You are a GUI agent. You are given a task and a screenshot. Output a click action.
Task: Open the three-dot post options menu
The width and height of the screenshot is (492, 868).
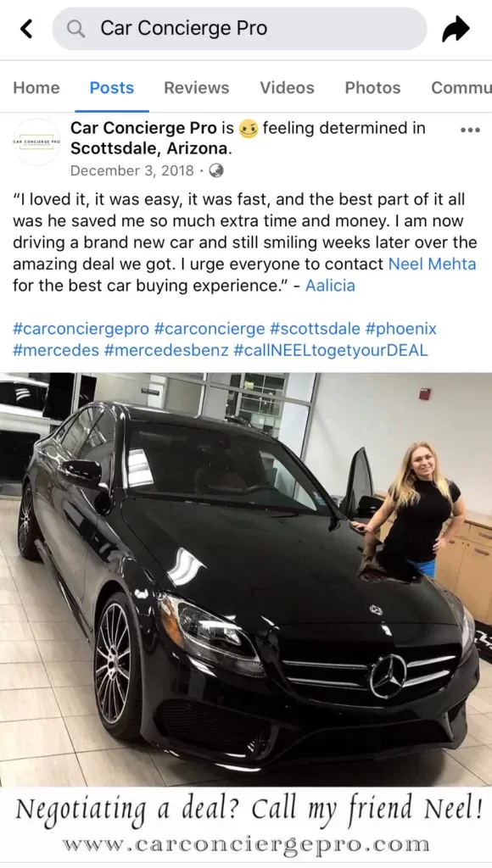470,130
